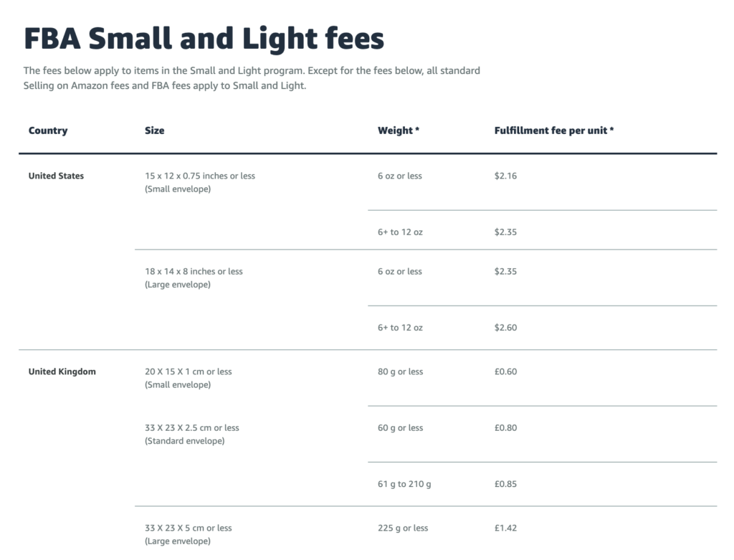Select the £0.60 fulfillment fee
This screenshot has height=560, width=734.
point(505,371)
